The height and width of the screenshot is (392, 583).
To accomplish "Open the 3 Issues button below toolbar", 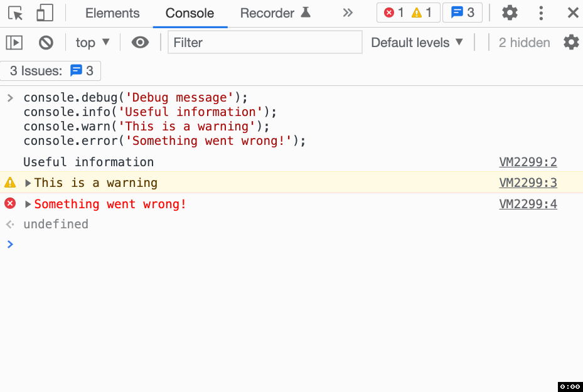I will (51, 71).
